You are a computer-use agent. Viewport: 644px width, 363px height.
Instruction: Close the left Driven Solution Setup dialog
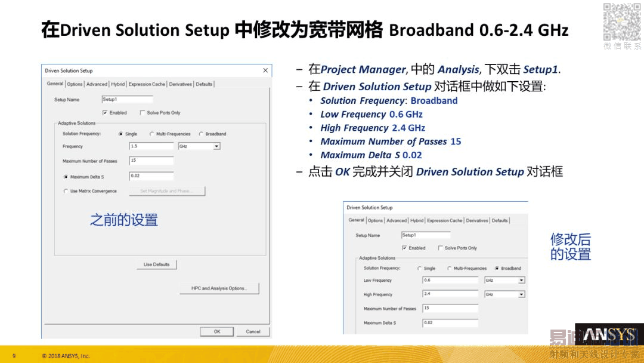coord(265,70)
